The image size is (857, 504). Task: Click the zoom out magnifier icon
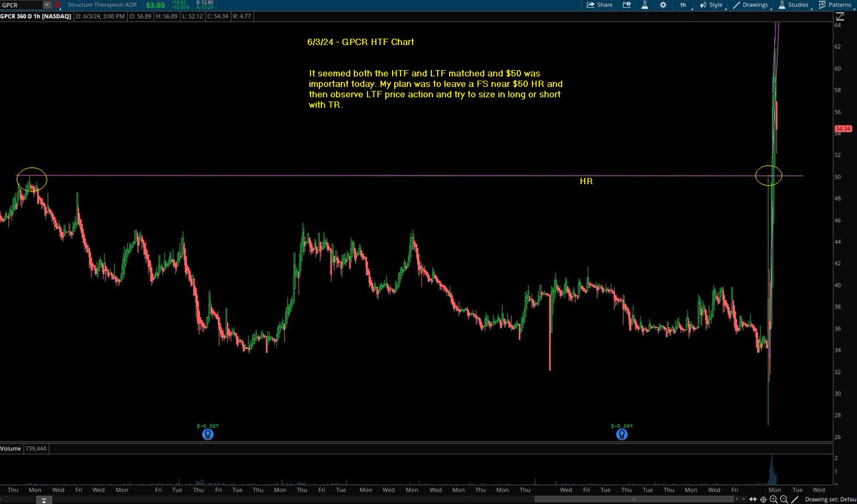pyautogui.click(x=783, y=500)
